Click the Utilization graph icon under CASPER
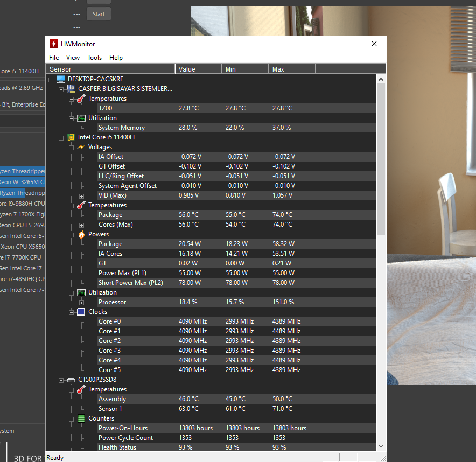 pos(81,118)
